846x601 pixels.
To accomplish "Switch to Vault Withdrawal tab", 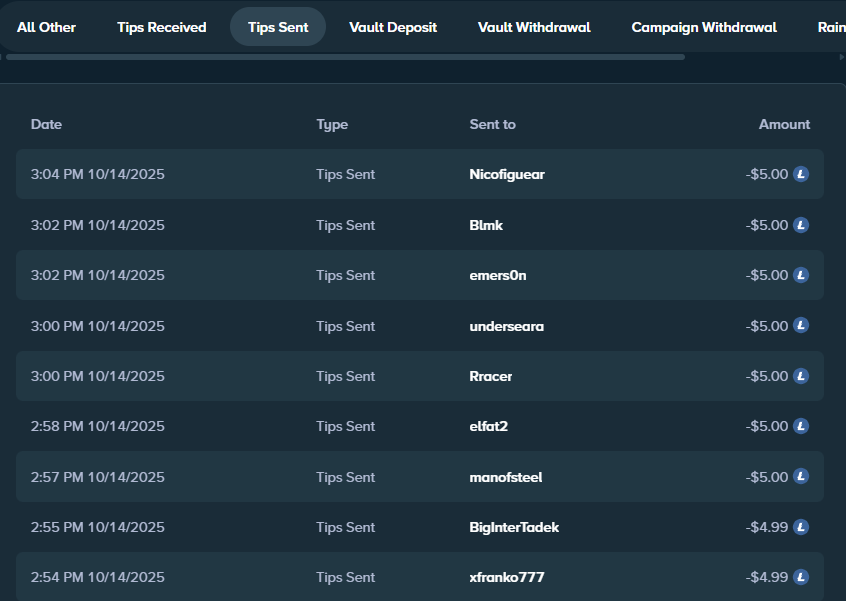I will coord(534,27).
